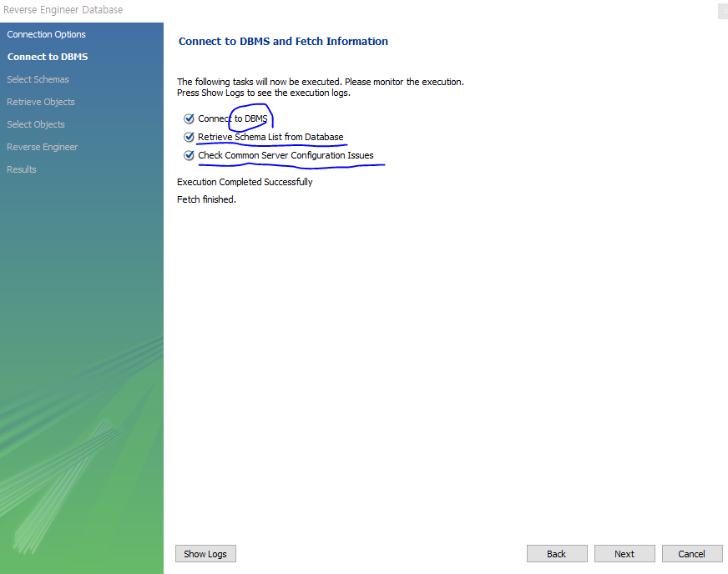
Task: Select the Retrieve Objects step
Action: pyautogui.click(x=41, y=102)
